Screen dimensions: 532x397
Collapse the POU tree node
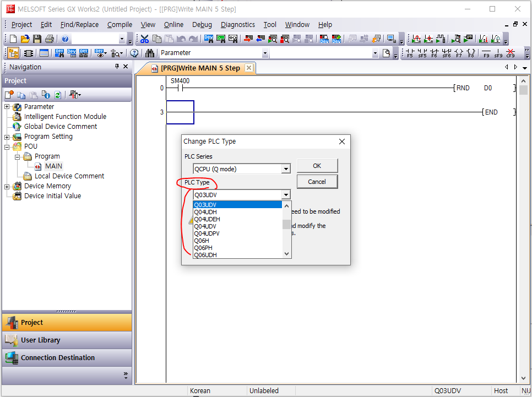click(7, 147)
